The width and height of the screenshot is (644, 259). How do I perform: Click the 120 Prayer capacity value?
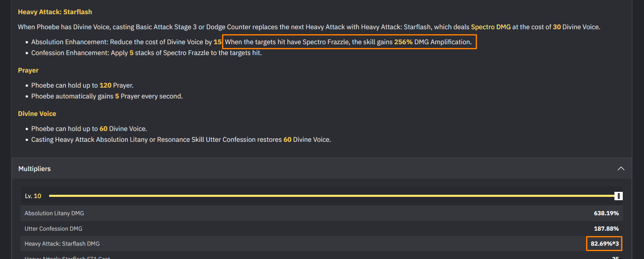[x=105, y=85]
